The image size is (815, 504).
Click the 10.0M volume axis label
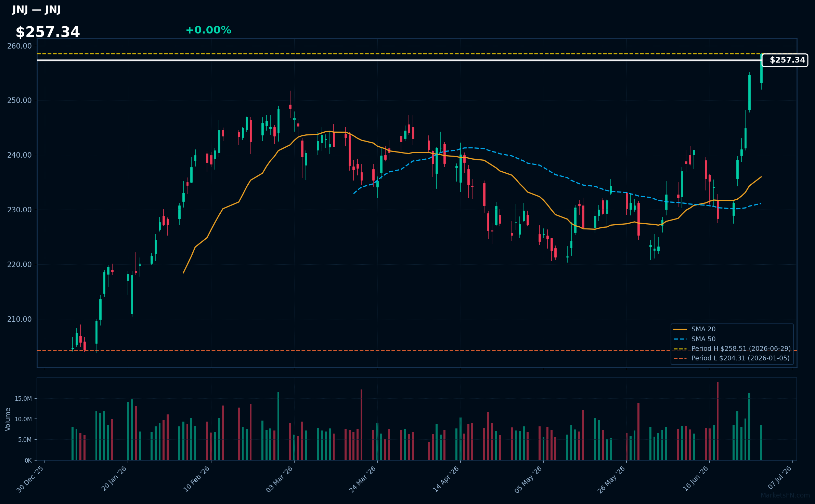click(x=23, y=419)
